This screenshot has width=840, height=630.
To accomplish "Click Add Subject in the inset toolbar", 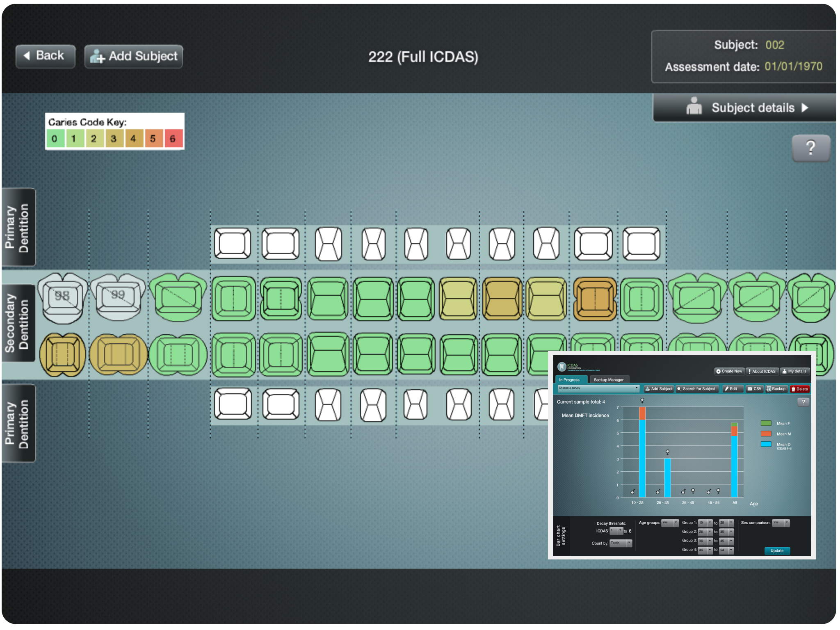I will [659, 389].
